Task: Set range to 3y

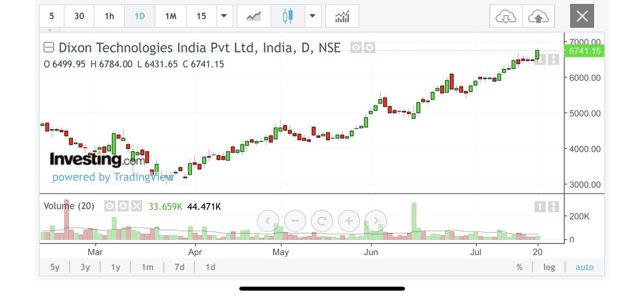Action: tap(85, 267)
